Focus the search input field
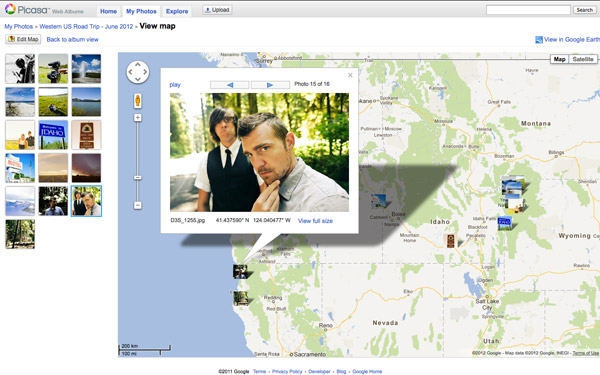 [528, 10]
